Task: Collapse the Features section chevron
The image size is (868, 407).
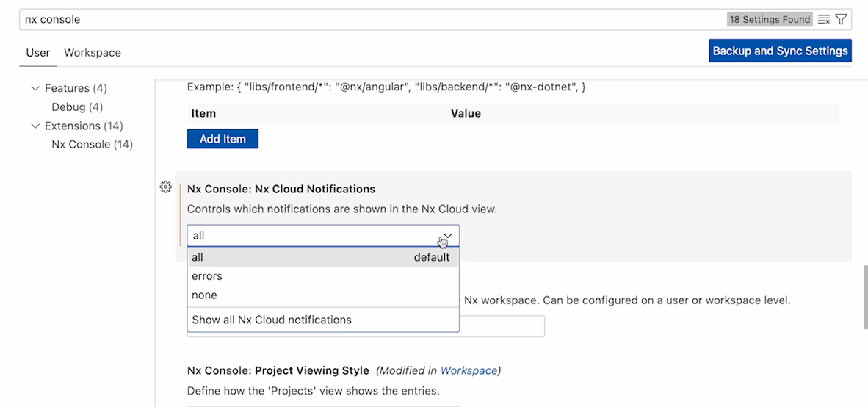Action: point(35,88)
